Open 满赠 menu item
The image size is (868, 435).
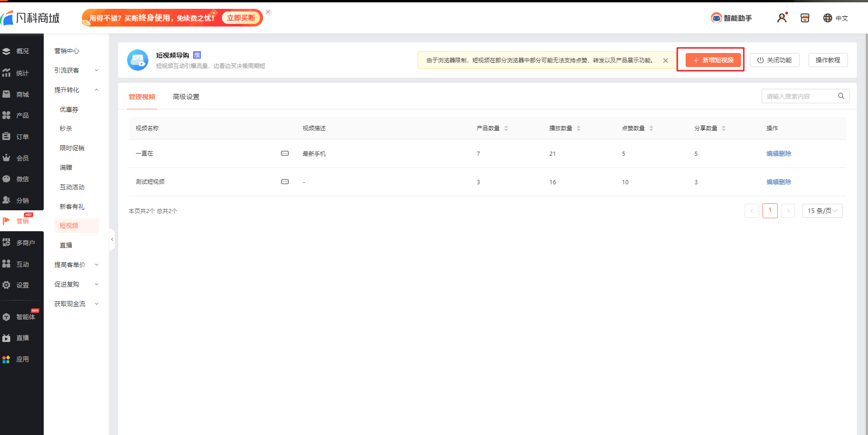click(x=66, y=167)
